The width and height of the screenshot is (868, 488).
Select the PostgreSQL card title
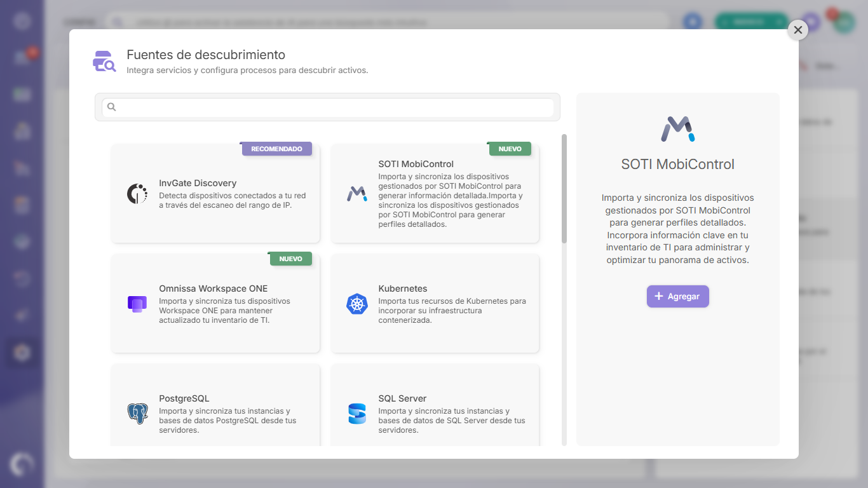pos(184,398)
